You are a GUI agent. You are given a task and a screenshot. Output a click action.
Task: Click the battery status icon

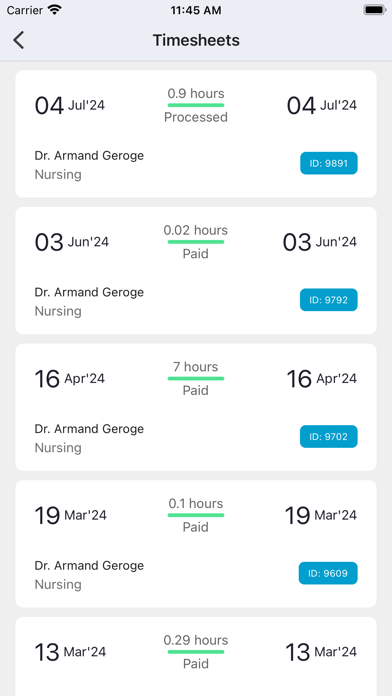(374, 10)
